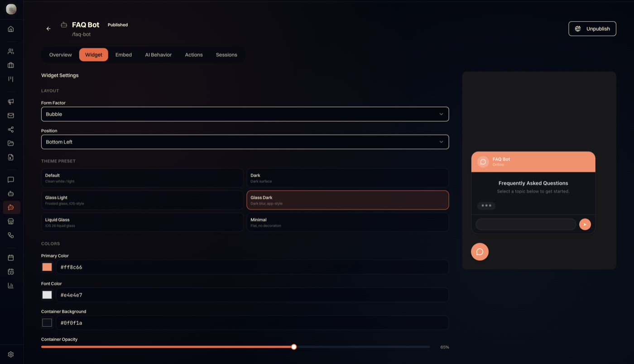Switch to the Widget tab
Viewport: 634px width, 364px height.
[x=94, y=55]
